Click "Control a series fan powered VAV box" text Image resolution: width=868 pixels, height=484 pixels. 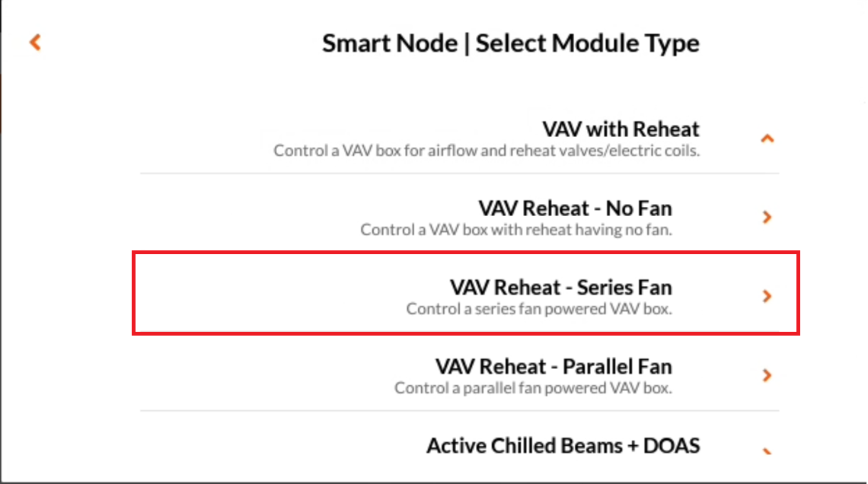click(x=539, y=309)
